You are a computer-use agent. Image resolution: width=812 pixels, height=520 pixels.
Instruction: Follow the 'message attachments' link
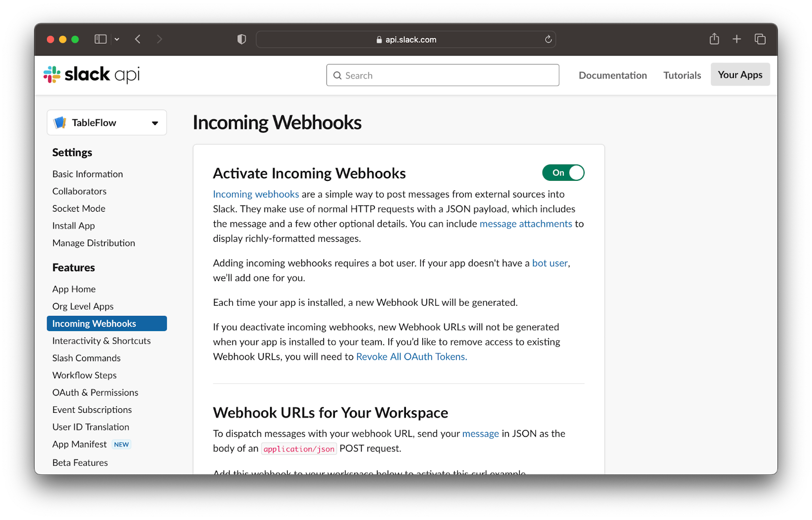click(526, 223)
